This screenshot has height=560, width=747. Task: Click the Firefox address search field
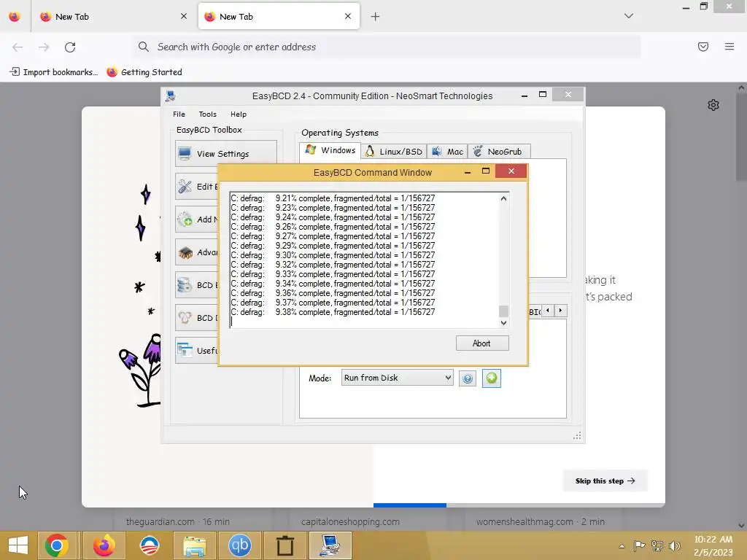(387, 47)
